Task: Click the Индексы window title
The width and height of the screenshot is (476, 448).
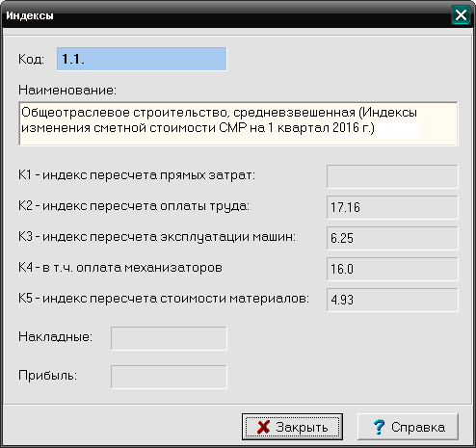Action: (x=30, y=15)
